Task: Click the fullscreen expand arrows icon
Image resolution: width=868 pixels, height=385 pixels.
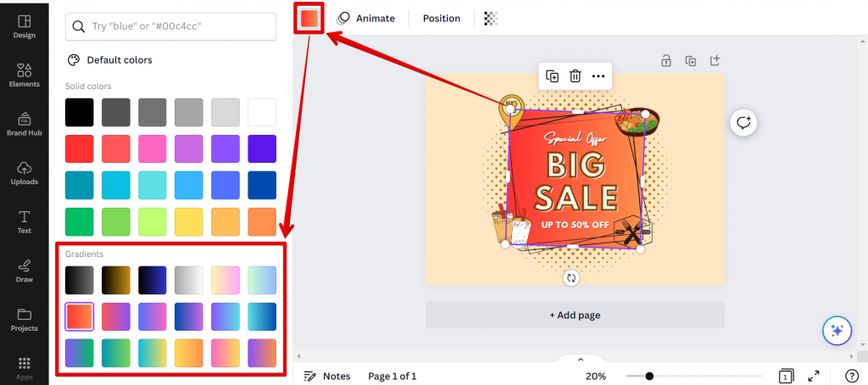Action: coord(814,376)
